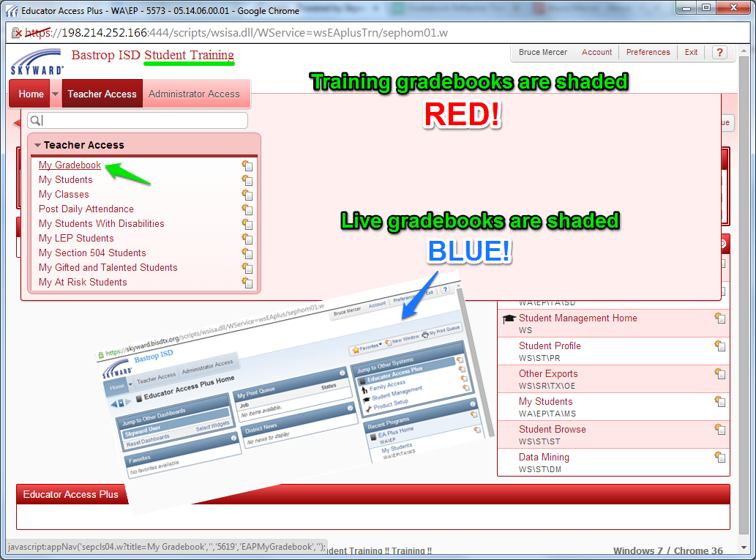Collapse the Teacher Access section

click(37, 145)
